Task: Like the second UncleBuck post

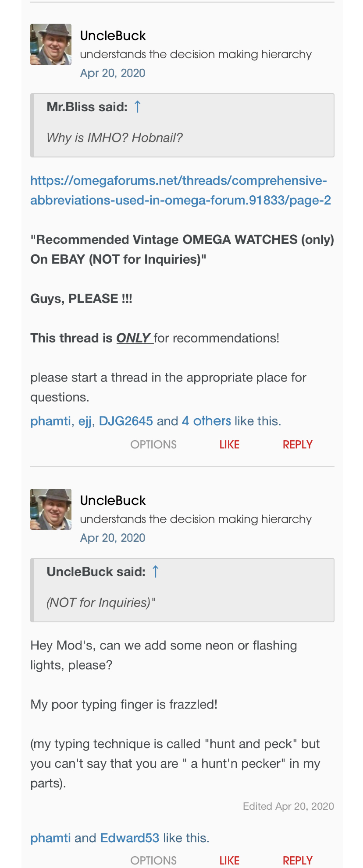Action: pyautogui.click(x=229, y=861)
